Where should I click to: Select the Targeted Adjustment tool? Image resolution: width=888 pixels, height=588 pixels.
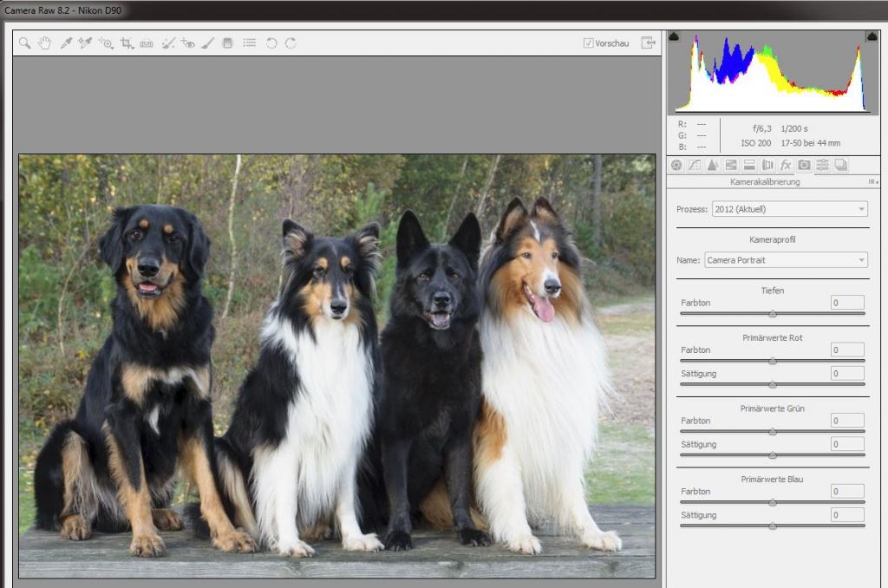click(106, 43)
